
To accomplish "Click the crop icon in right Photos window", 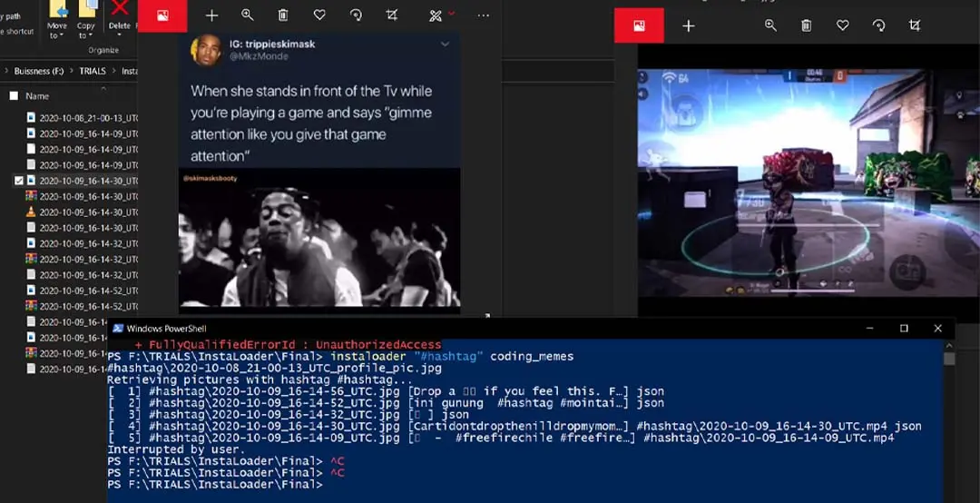I will coord(915,25).
